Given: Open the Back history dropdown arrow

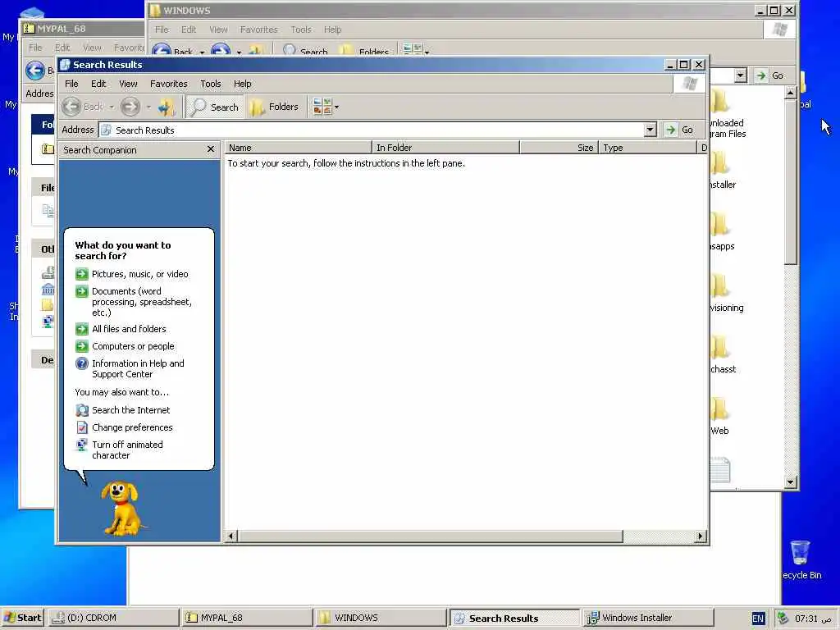Looking at the screenshot, I should pos(112,107).
